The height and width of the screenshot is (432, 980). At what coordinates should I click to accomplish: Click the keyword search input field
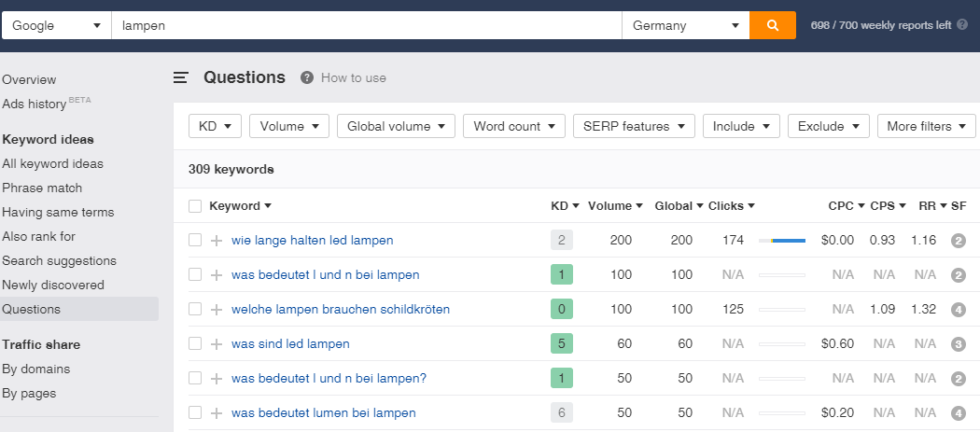[x=366, y=25]
